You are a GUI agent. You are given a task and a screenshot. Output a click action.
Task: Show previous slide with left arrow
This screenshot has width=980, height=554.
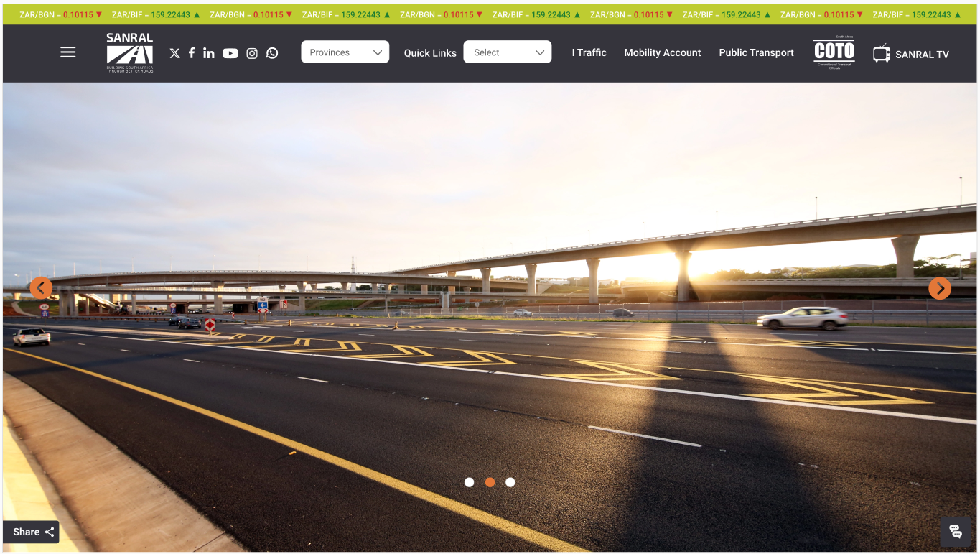[x=41, y=288]
